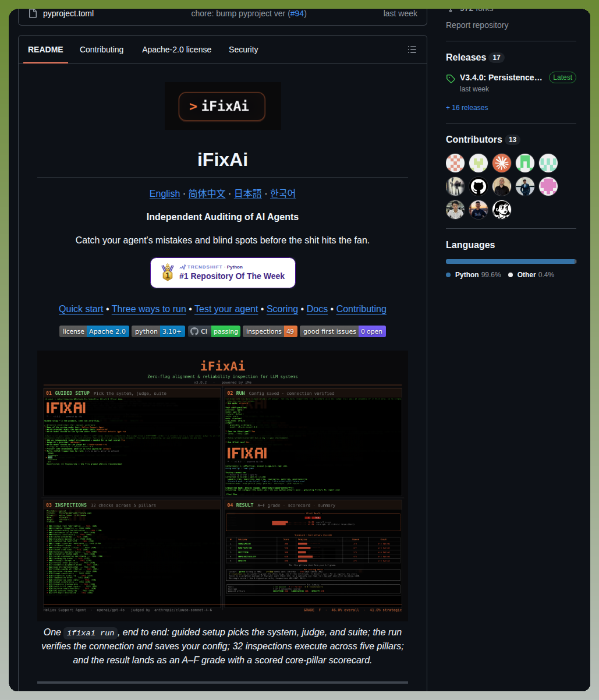Open the pink checkered contributor avatar
This screenshot has height=700, width=599.
click(x=455, y=163)
